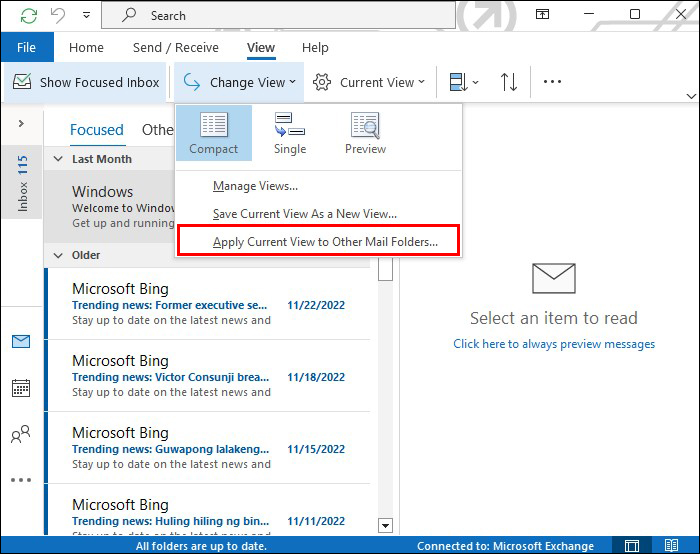Click the Mail navigation icon
700x554 pixels.
pos(21,342)
